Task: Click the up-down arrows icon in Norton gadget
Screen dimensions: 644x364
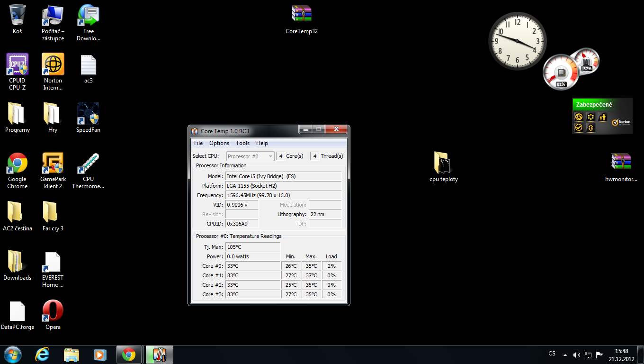Action: tap(590, 128)
